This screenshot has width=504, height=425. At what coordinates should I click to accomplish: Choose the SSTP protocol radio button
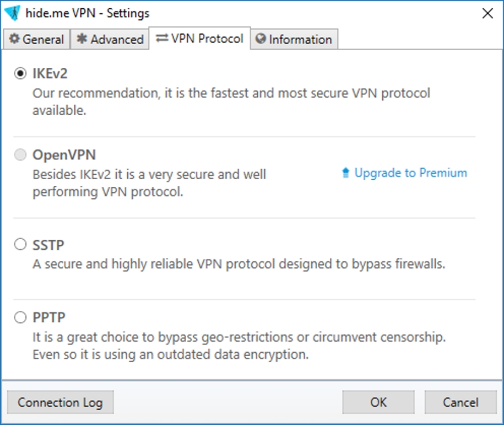(x=20, y=244)
